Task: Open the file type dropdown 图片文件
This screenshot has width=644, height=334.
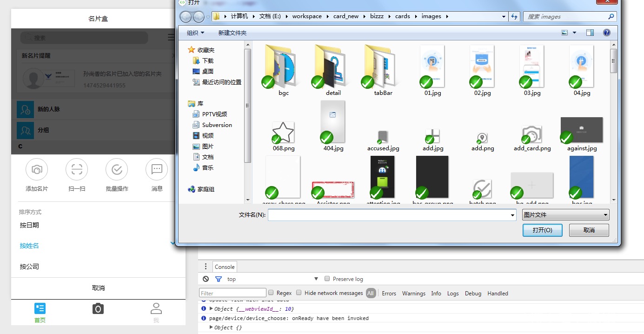Action: click(565, 215)
